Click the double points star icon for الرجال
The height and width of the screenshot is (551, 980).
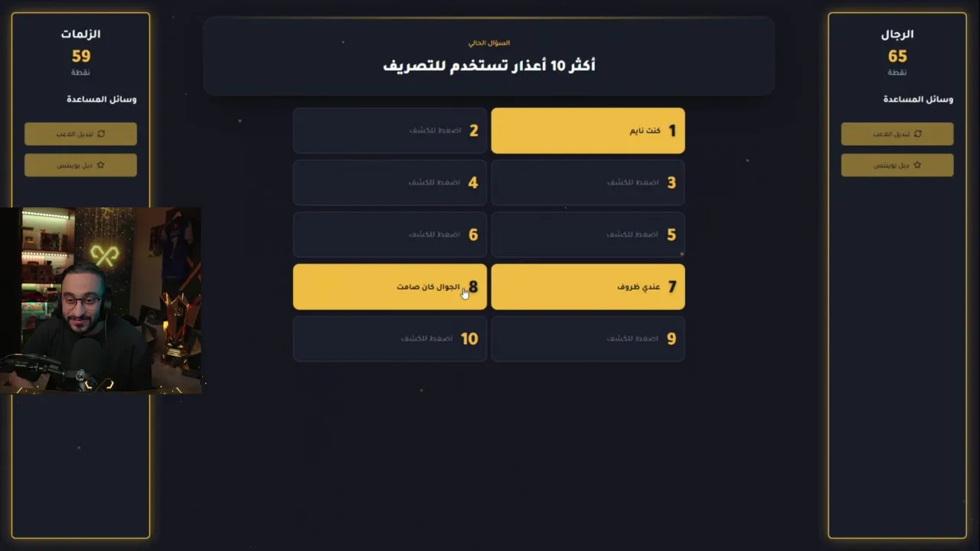coord(917,165)
